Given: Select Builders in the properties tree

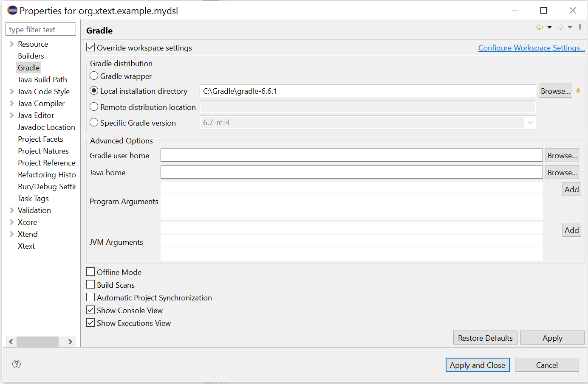Looking at the screenshot, I should [x=31, y=56].
